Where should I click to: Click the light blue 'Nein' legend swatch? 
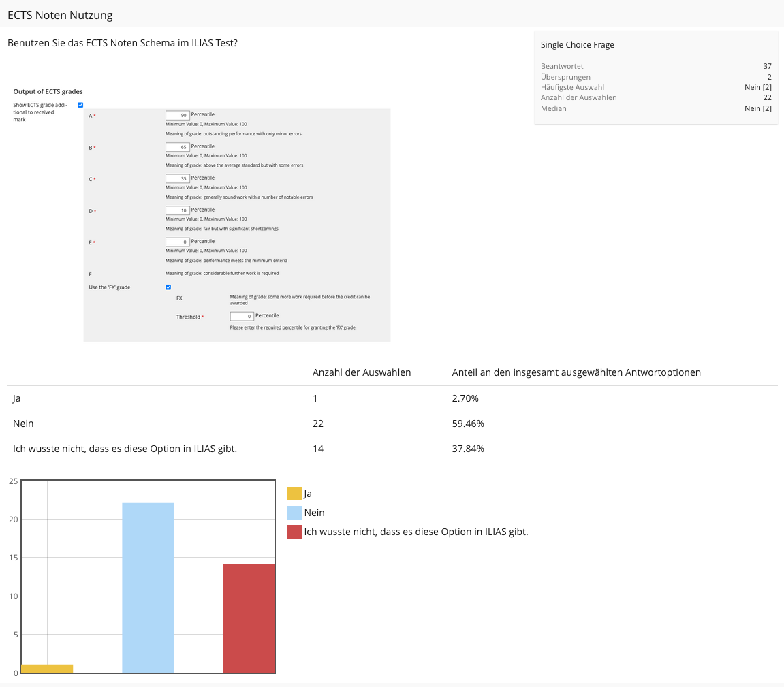294,513
